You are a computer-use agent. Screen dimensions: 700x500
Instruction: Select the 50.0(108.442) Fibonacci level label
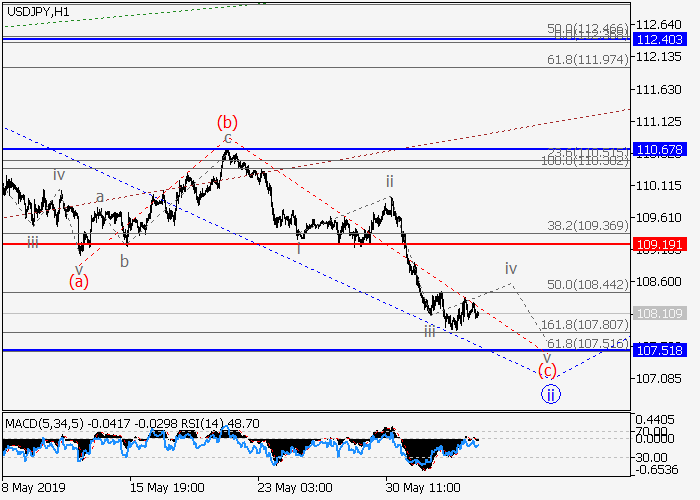tap(587, 284)
